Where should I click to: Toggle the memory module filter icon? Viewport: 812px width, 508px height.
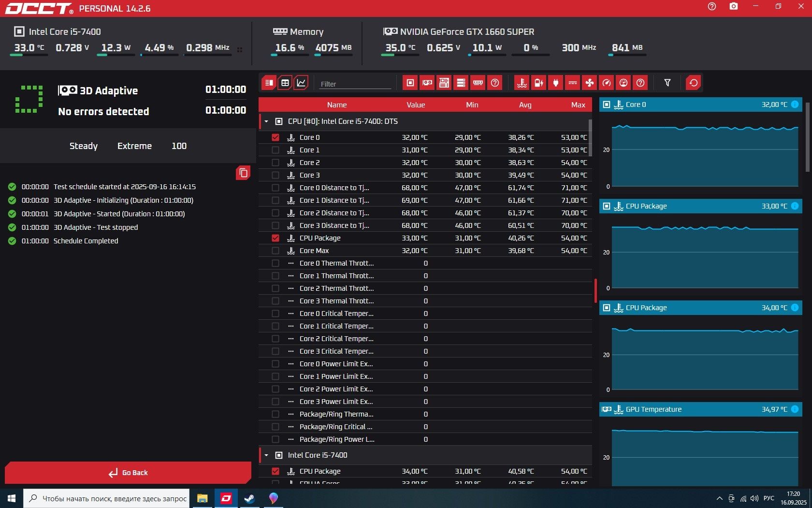coord(478,83)
